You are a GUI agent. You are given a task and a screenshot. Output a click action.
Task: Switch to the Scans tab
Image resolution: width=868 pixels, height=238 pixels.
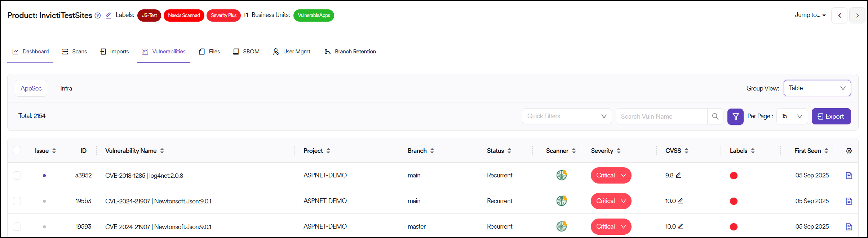pyautogui.click(x=75, y=52)
